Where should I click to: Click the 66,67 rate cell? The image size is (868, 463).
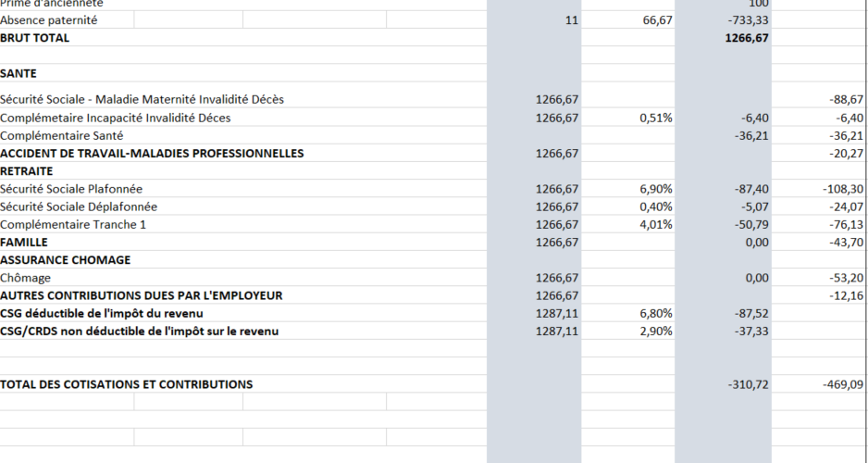[658, 20]
